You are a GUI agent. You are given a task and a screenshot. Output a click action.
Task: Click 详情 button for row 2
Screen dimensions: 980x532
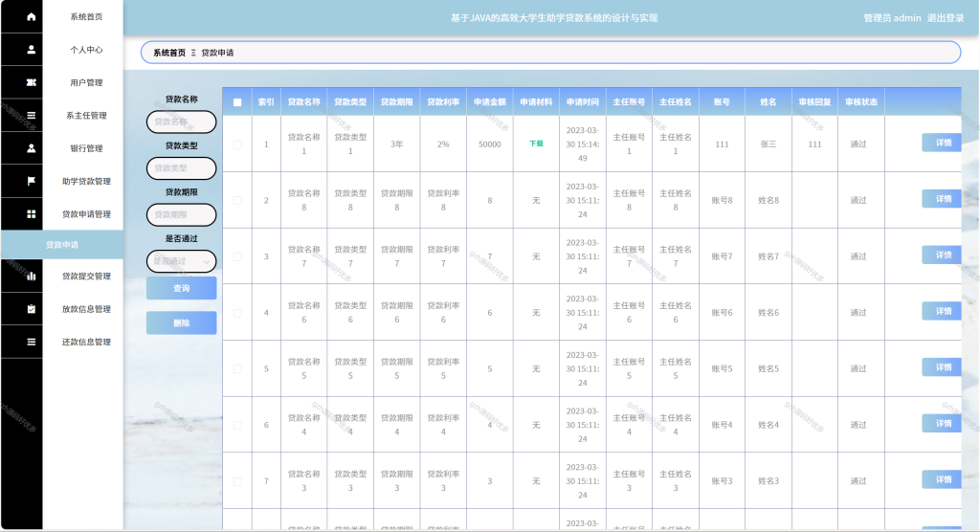(942, 199)
